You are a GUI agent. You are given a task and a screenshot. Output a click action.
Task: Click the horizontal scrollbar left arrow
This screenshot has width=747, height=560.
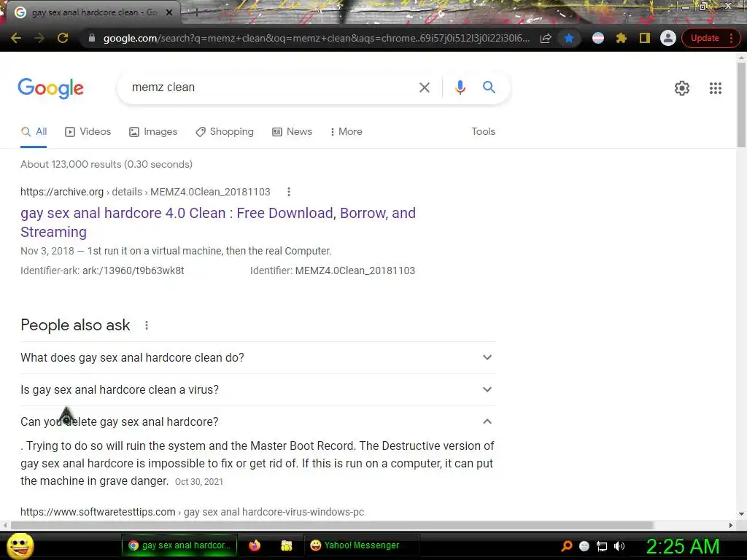click(x=5, y=525)
